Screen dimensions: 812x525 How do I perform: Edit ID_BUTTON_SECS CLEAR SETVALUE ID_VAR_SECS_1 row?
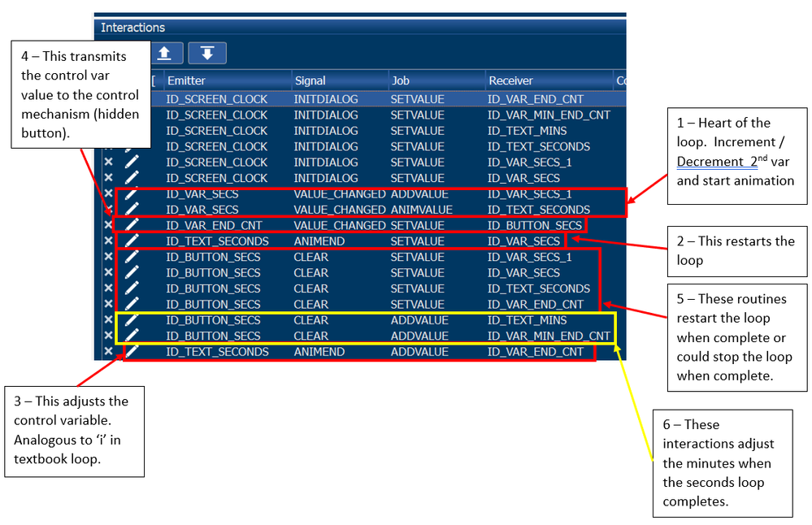tap(132, 257)
